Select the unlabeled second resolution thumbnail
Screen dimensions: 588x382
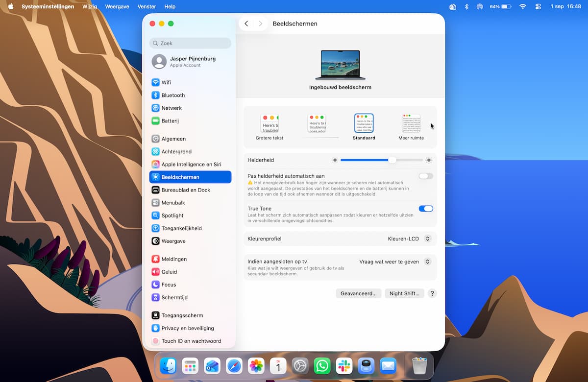pyautogui.click(x=317, y=123)
